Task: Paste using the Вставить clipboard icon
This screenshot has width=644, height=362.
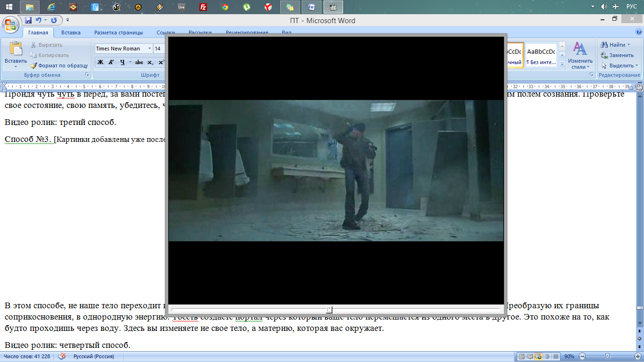Action: click(x=16, y=49)
